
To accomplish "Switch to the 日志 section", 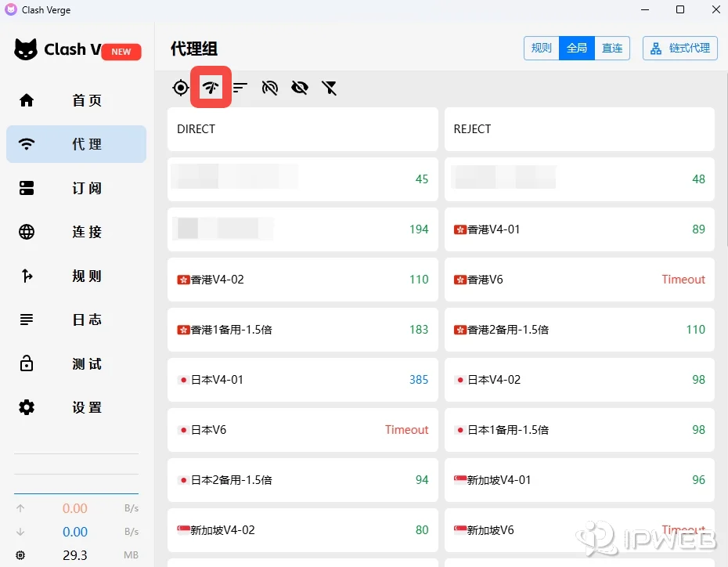I will click(76, 320).
